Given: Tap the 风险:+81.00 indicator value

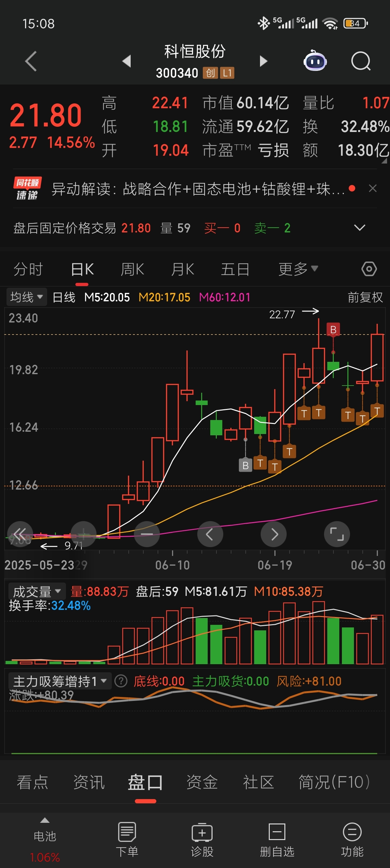Looking at the screenshot, I should click(309, 681).
